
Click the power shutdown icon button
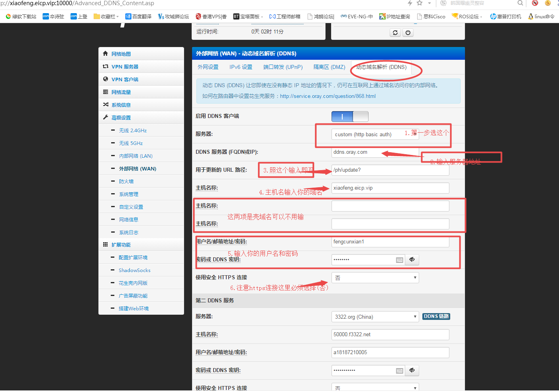pos(408,33)
